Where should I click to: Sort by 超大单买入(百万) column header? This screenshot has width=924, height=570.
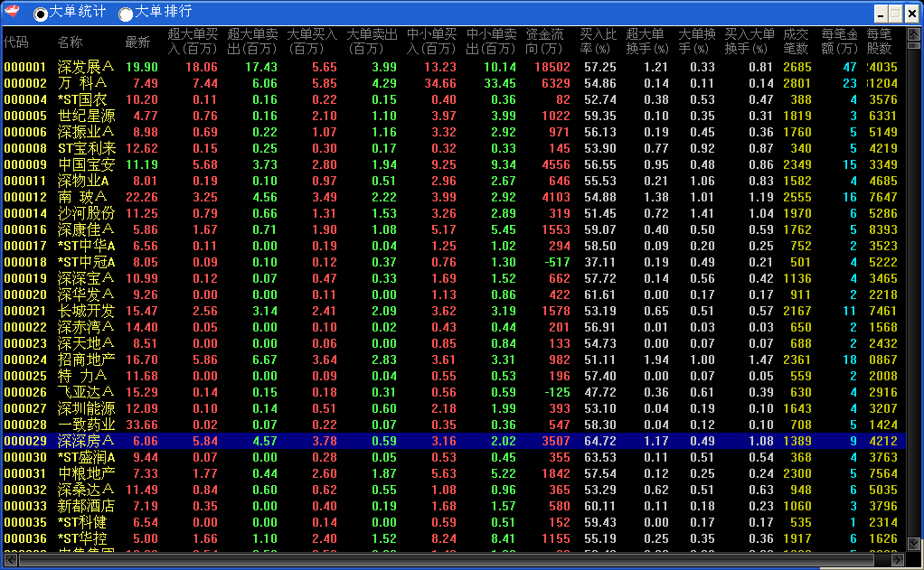(x=193, y=42)
